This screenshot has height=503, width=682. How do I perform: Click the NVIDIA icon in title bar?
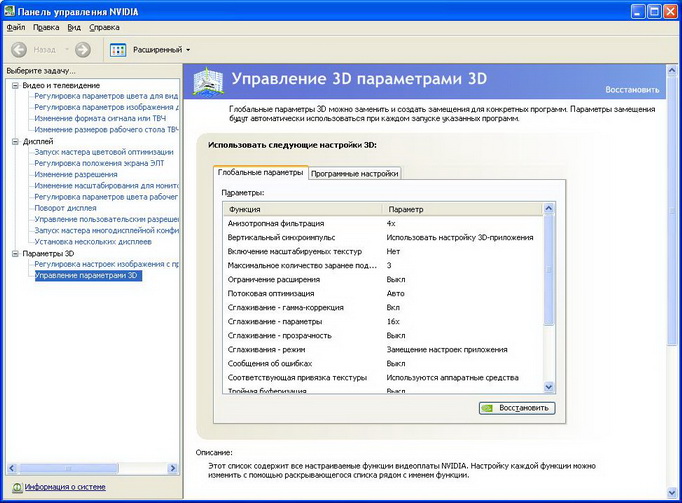(x=9, y=11)
